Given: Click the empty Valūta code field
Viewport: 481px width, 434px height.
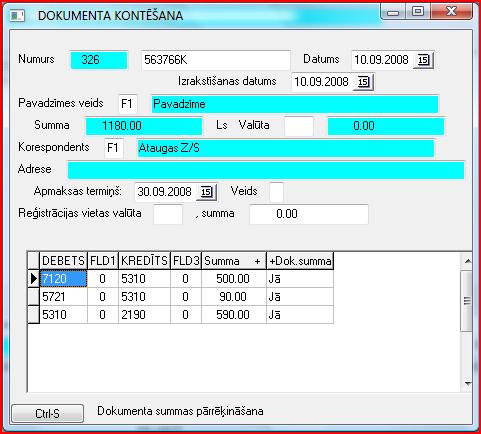Looking at the screenshot, I should coord(299,126).
